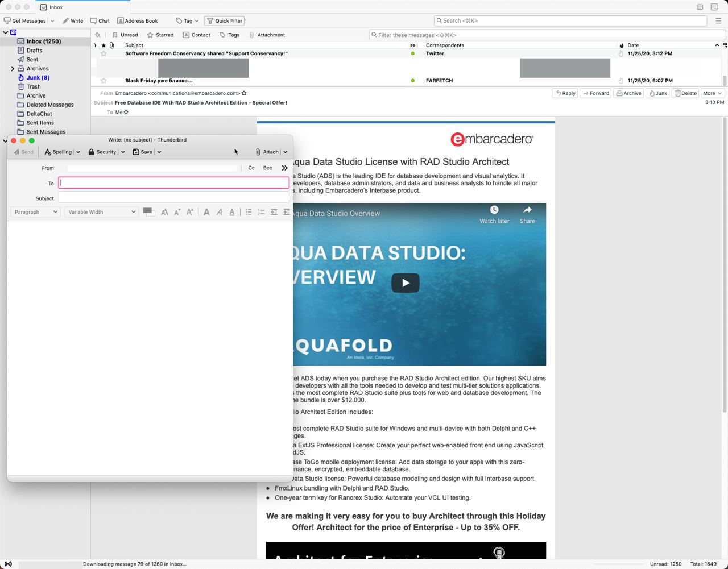Open the DeltaChat folder
This screenshot has height=569, width=728.
coord(39,114)
